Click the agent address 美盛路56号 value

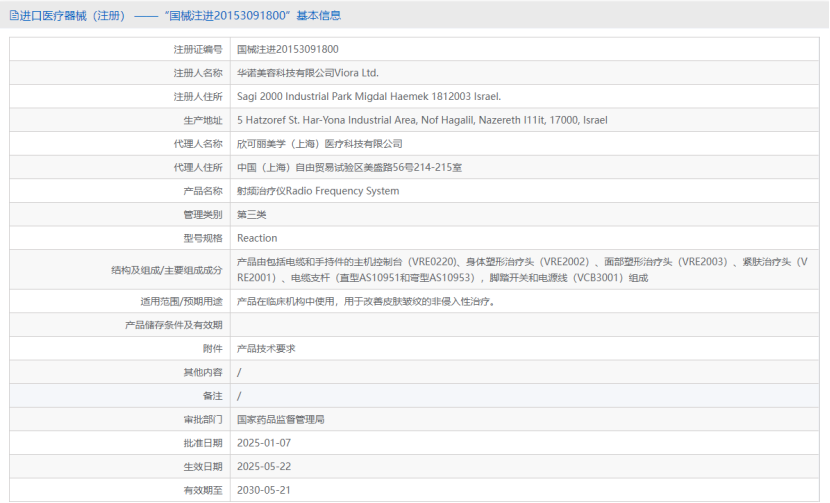[349, 168]
